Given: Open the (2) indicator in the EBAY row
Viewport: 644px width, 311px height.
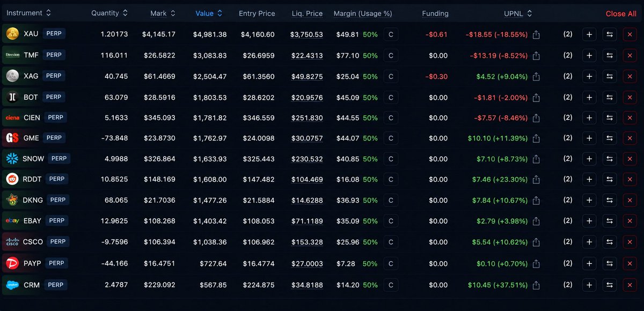Looking at the screenshot, I should coord(568,220).
